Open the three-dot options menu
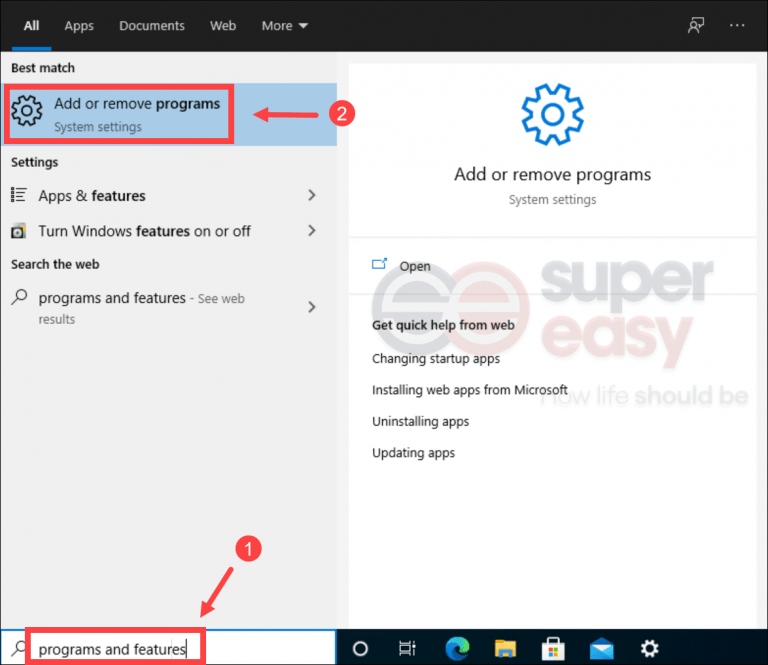This screenshot has width=768, height=665. (x=737, y=25)
